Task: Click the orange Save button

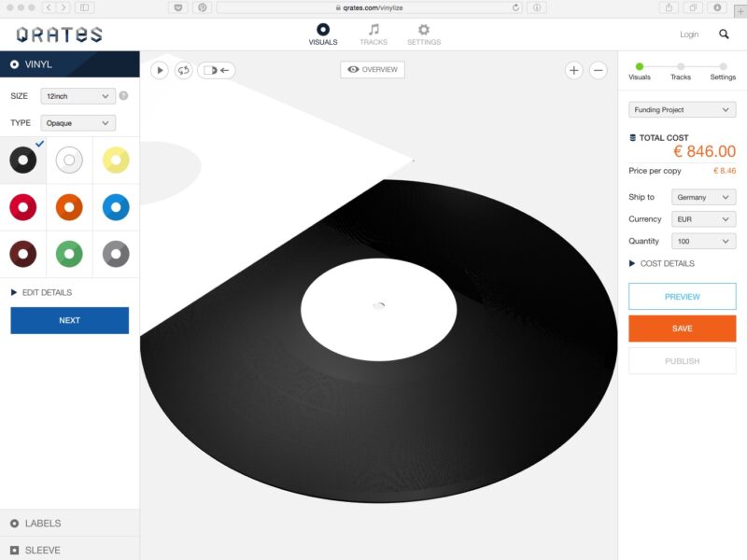Action: (682, 329)
